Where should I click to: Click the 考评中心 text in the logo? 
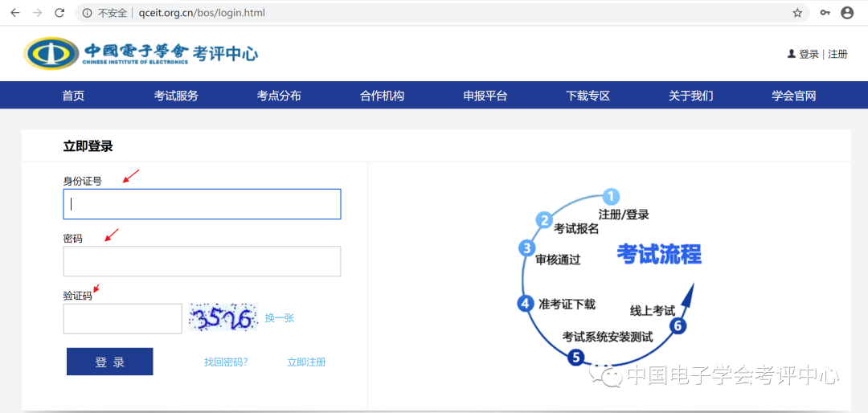(x=225, y=53)
